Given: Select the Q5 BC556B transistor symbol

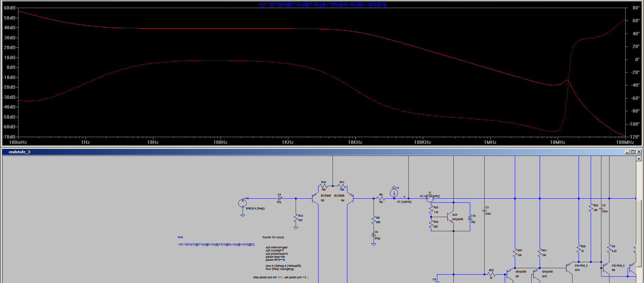Looking at the screenshot, I should click(x=315, y=198).
